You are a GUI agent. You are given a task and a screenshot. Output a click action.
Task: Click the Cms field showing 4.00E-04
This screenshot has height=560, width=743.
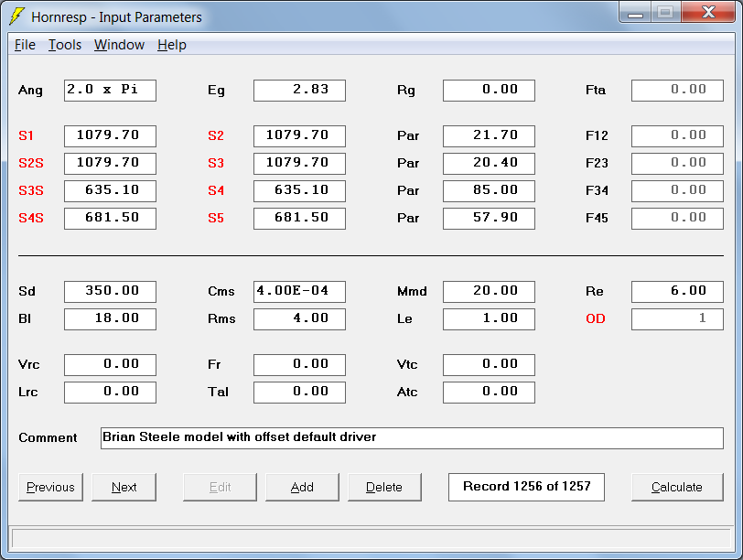299,291
